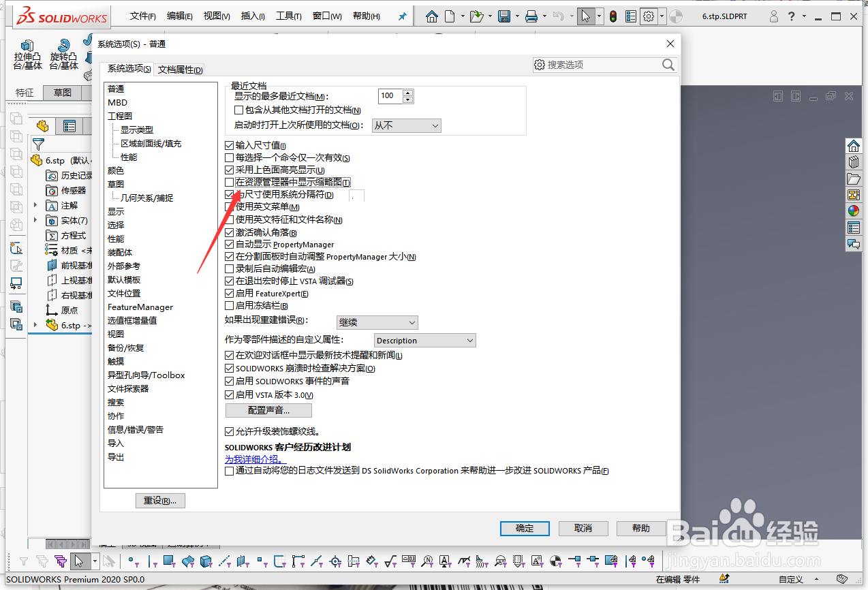This screenshot has height=590, width=868.
Task: Click the filter funnel icon in feature tree
Action: [x=38, y=144]
